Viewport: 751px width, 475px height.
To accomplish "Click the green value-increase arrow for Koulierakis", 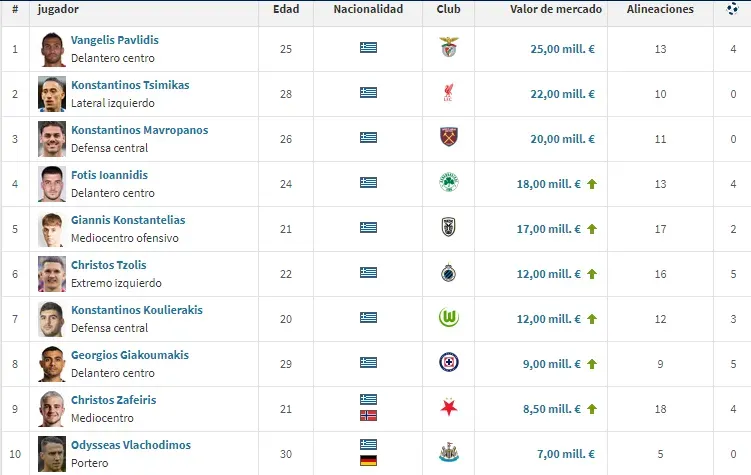I will click(592, 318).
